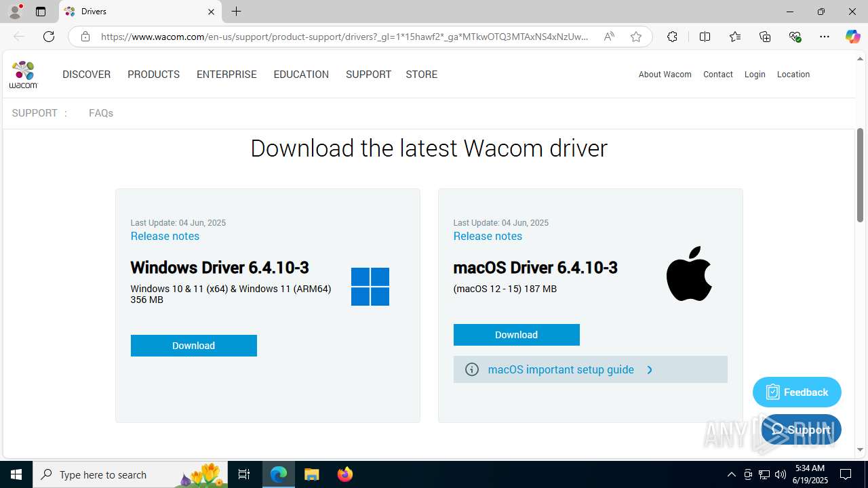Open the Favorites list
This screenshot has width=868, height=488.
735,37
